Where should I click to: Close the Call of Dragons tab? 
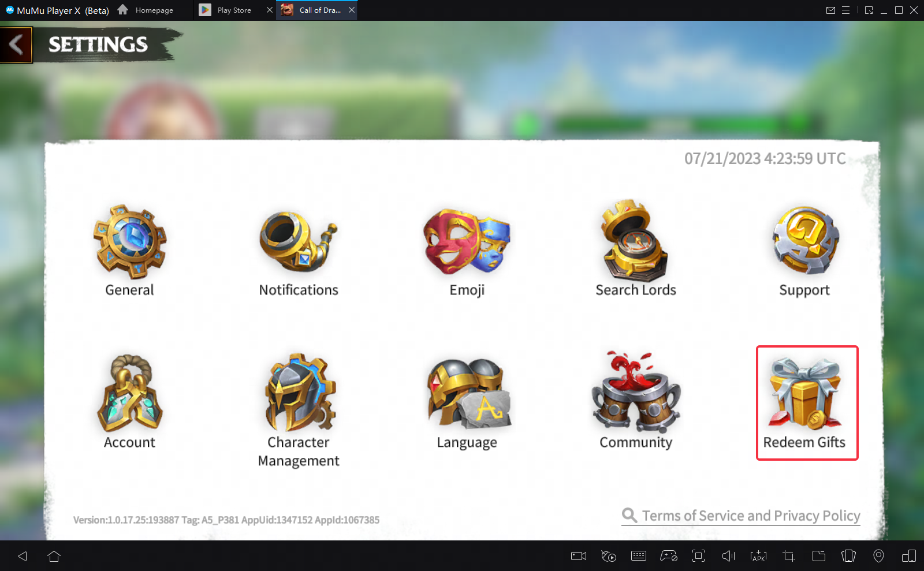coord(351,10)
